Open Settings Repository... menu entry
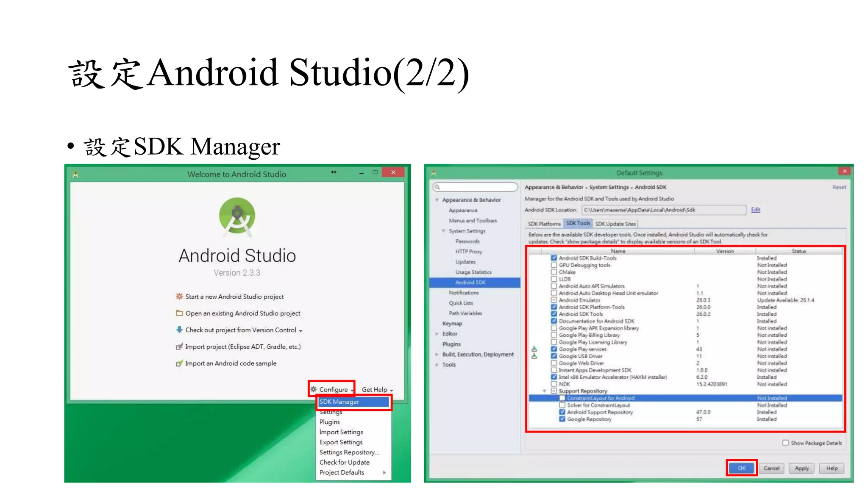 349,452
